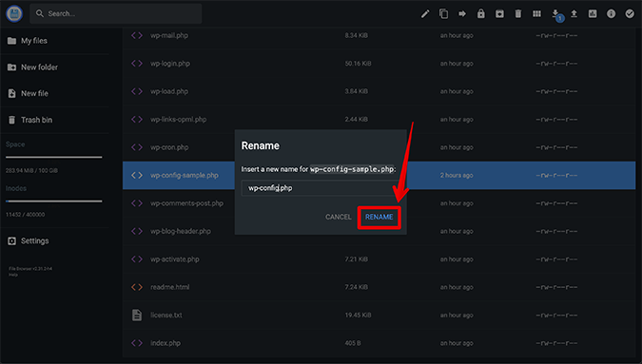
Task: Click the upload icon in toolbar
Action: click(574, 14)
